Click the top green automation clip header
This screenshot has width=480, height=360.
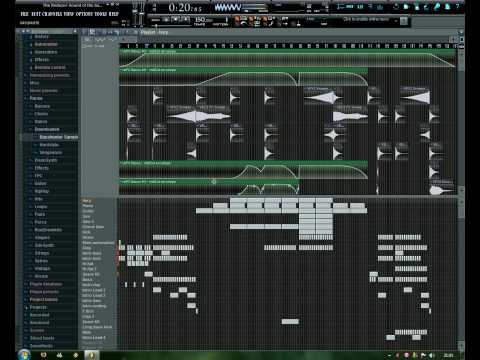[x=288, y=52]
